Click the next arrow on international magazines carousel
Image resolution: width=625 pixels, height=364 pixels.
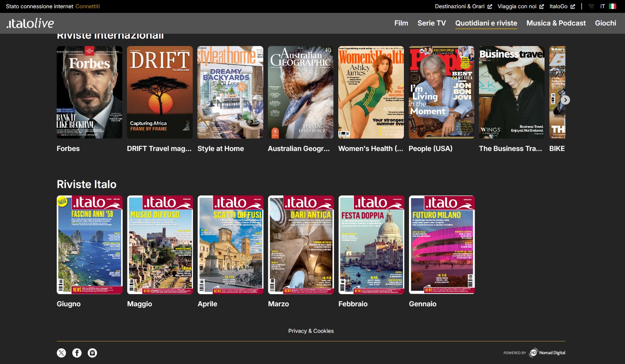pos(565,100)
